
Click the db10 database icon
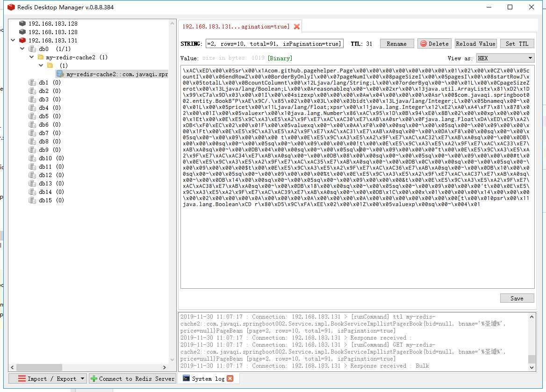32,158
